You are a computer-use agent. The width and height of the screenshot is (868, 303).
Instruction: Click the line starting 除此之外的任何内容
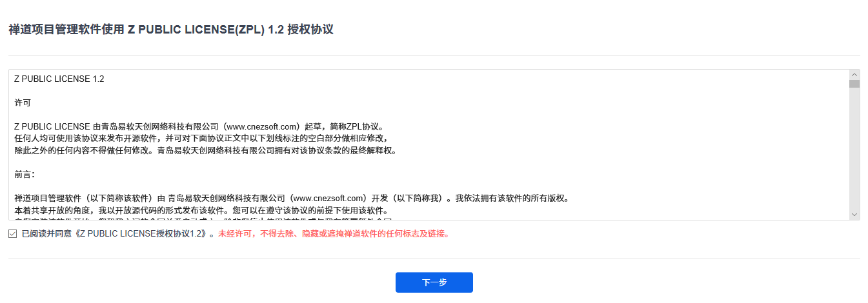[x=207, y=150]
